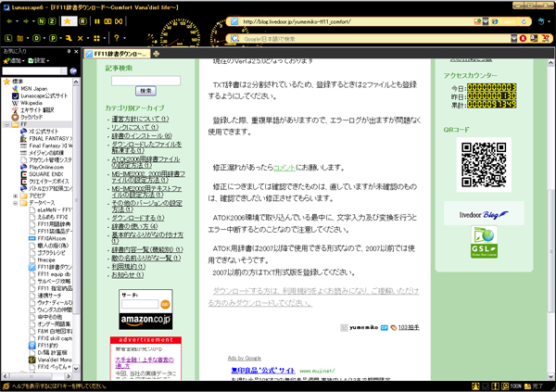Click the 103拍手 link
556x392 pixels.
[x=409, y=327]
